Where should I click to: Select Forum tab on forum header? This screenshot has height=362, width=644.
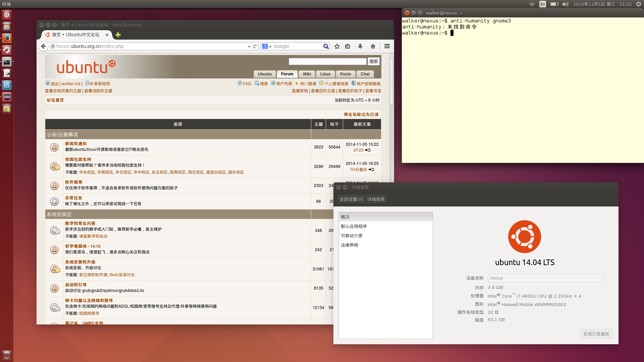click(287, 74)
